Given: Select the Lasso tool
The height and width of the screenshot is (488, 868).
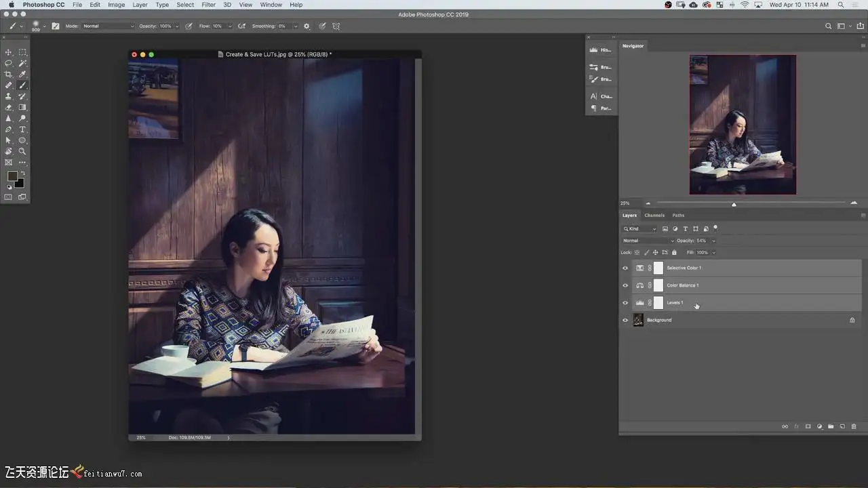Looking at the screenshot, I should [9, 63].
